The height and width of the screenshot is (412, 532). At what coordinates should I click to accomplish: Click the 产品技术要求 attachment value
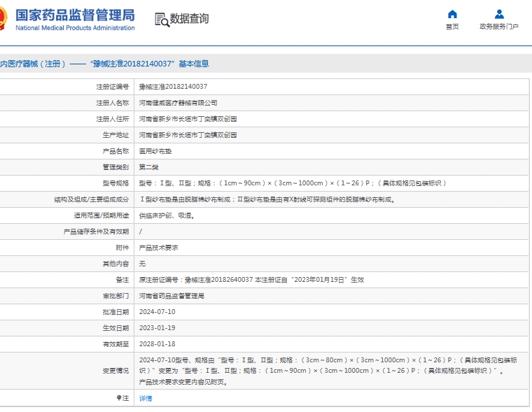(x=158, y=248)
